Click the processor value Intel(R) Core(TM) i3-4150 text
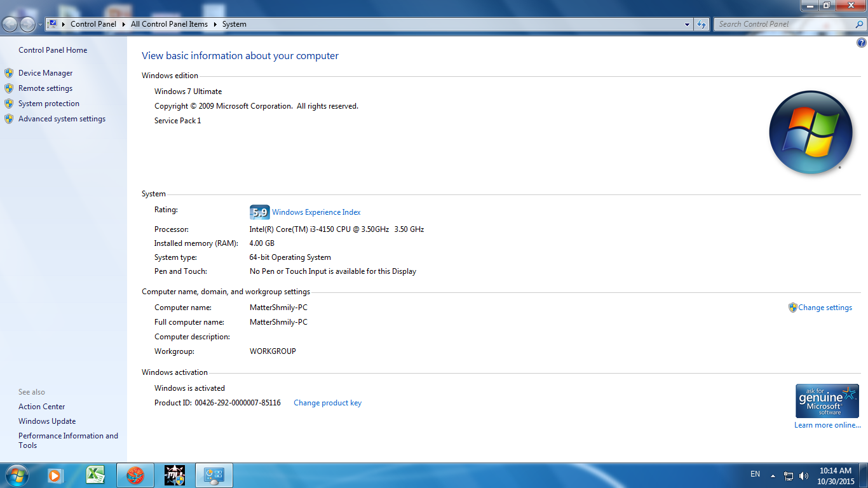This screenshot has width=868, height=488. point(337,229)
